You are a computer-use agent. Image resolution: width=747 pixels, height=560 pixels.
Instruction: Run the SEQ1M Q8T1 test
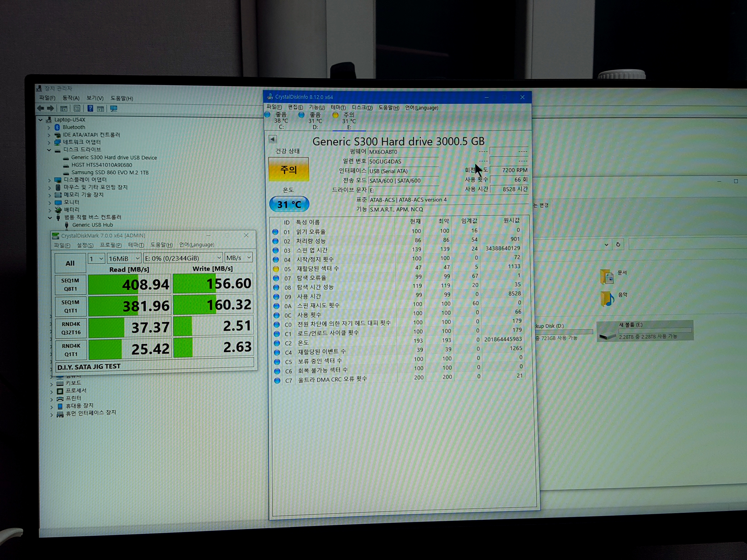click(x=70, y=285)
